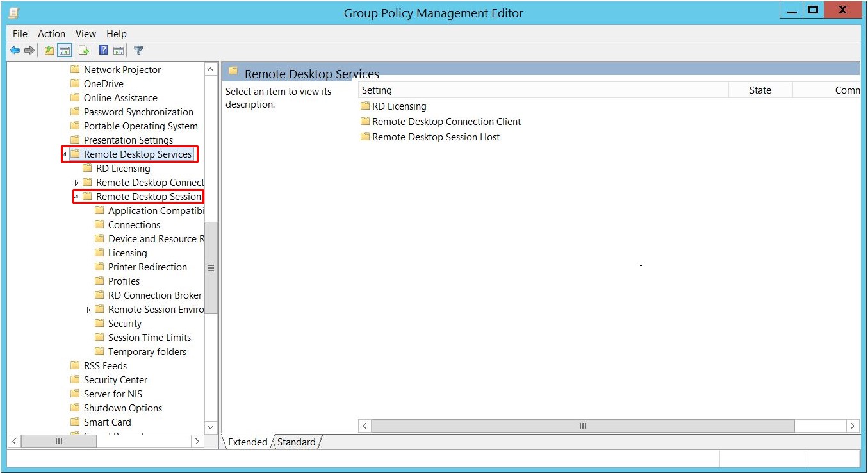Click Remote Desktop Connection Client in settings list
868x473 pixels.
coord(446,122)
